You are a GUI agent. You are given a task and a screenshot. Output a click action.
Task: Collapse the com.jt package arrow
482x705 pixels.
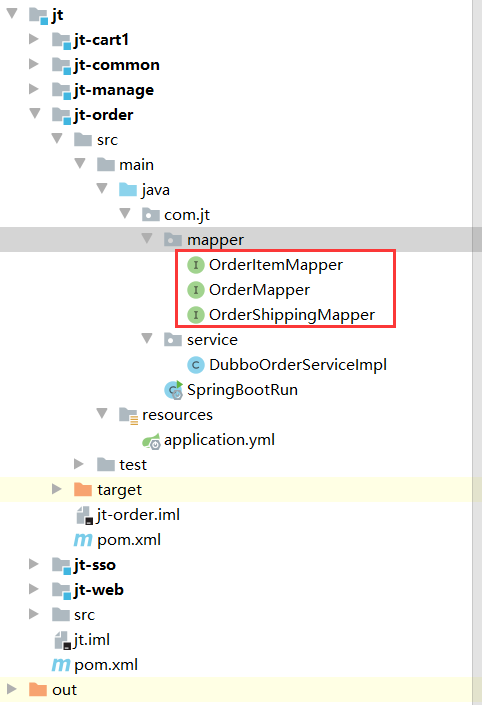[125, 213]
